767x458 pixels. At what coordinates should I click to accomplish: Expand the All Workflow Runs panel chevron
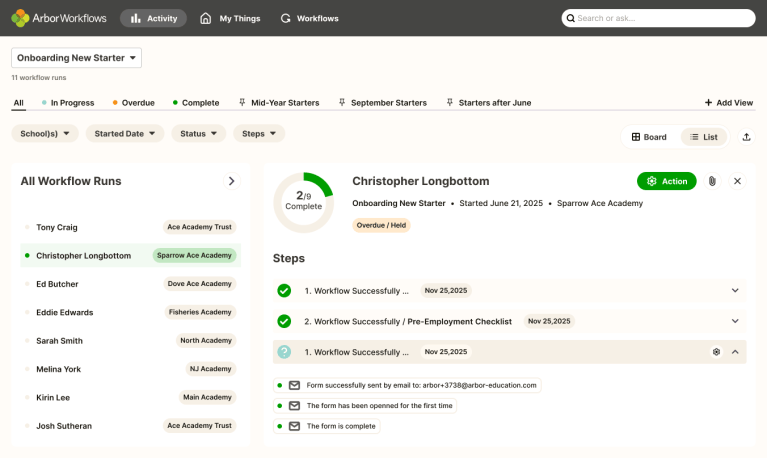pyautogui.click(x=231, y=181)
